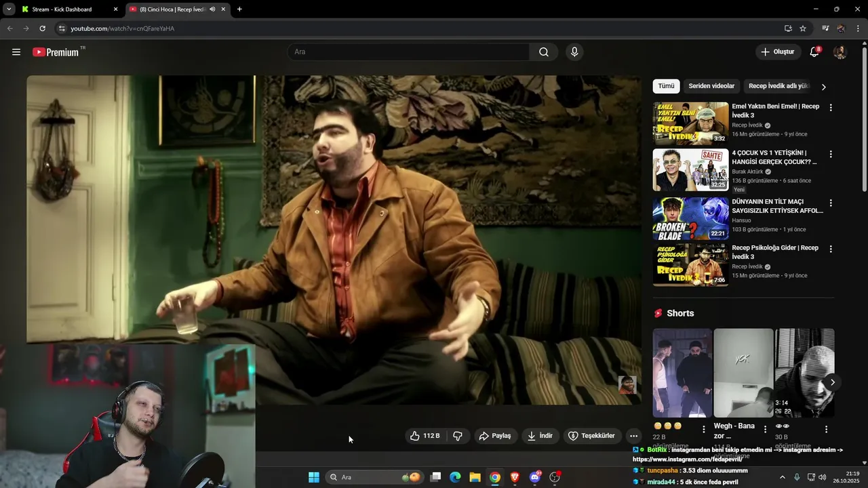Click the YouTube search magnifier button
868x488 pixels.
pyautogui.click(x=544, y=52)
